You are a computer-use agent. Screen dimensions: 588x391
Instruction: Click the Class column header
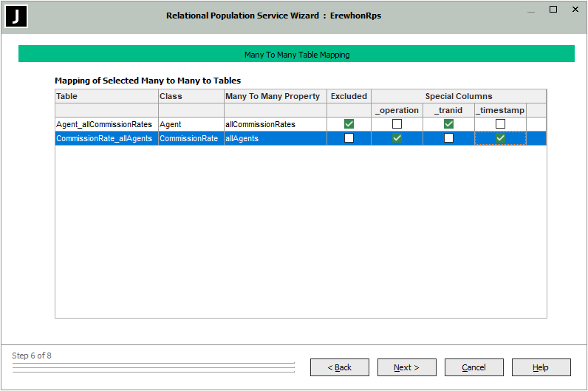[190, 96]
